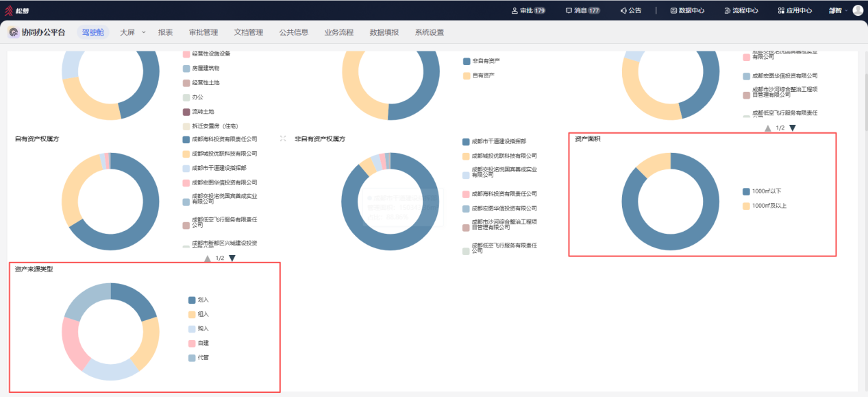The image size is (868, 397).
Task: Click the 驾驶舱 navigation button
Action: click(x=93, y=32)
